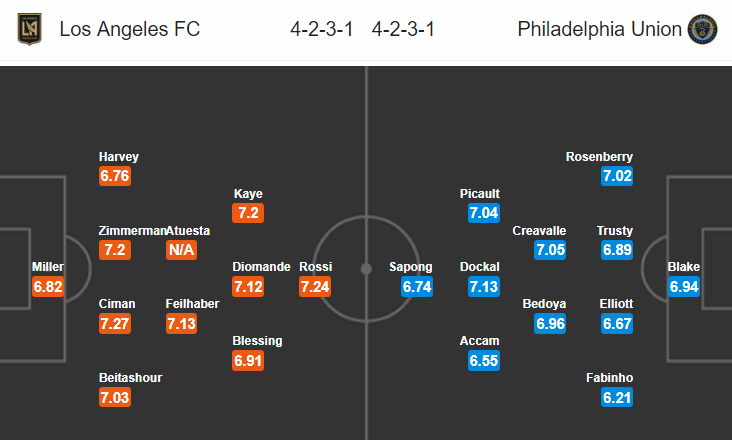The width and height of the screenshot is (732, 440).
Task: Select Rossi's 7.24 rating badge
Action: click(x=315, y=286)
